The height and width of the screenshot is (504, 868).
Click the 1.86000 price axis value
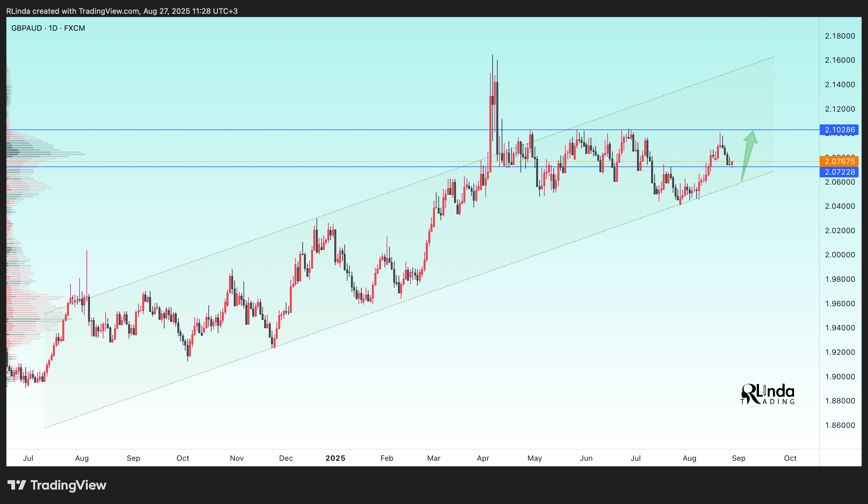pyautogui.click(x=840, y=425)
